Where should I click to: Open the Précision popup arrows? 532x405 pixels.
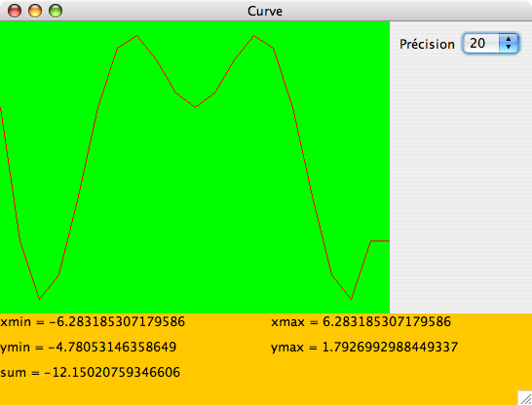(509, 43)
